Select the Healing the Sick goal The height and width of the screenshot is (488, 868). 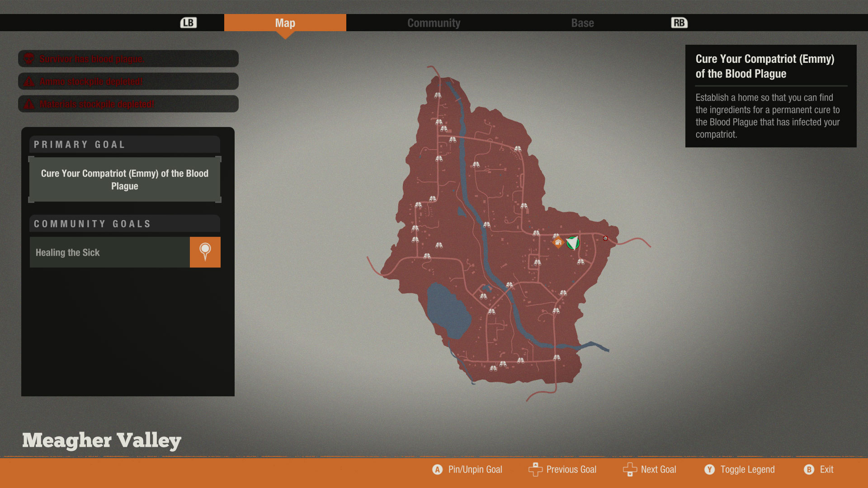point(110,253)
